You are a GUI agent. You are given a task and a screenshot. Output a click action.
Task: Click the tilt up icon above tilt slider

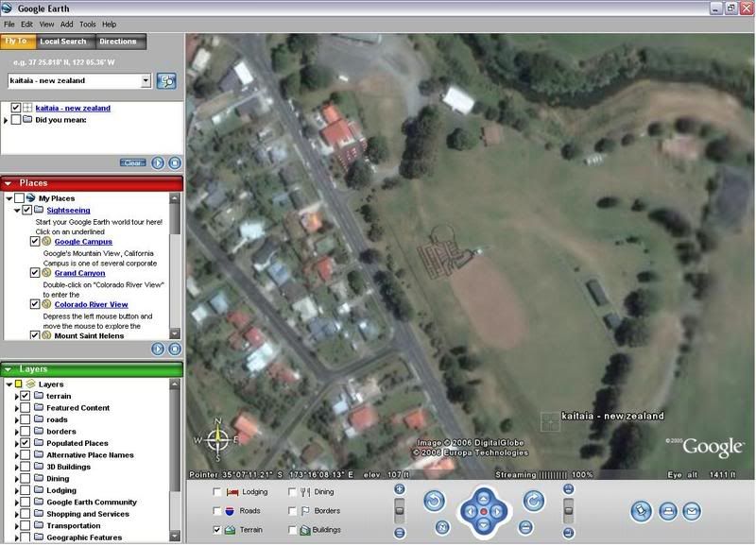point(569,489)
